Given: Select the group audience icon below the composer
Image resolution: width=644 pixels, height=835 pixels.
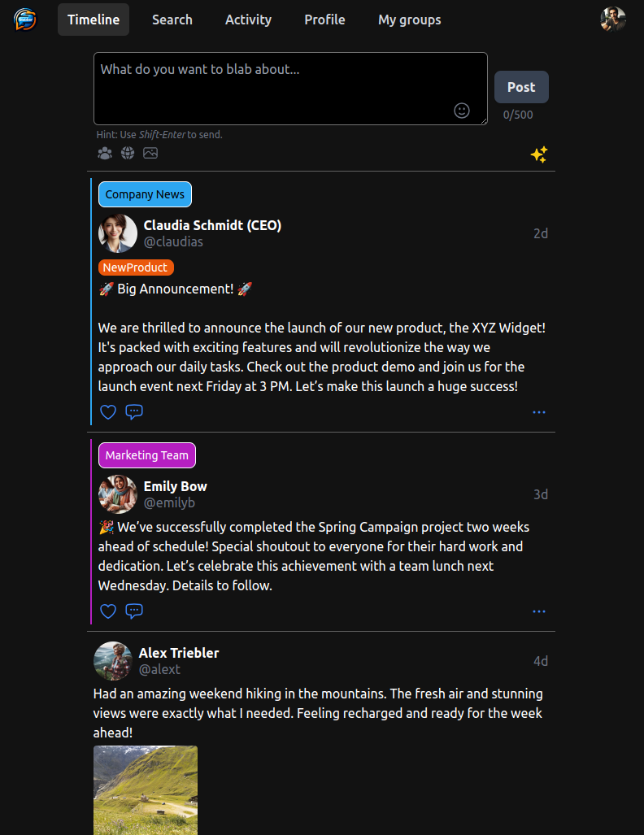Looking at the screenshot, I should pyautogui.click(x=104, y=153).
